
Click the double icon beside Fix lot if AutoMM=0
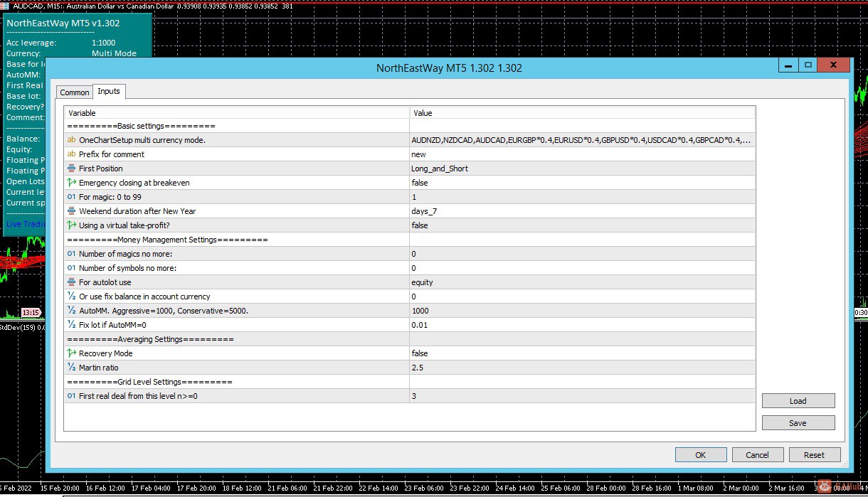[71, 325]
